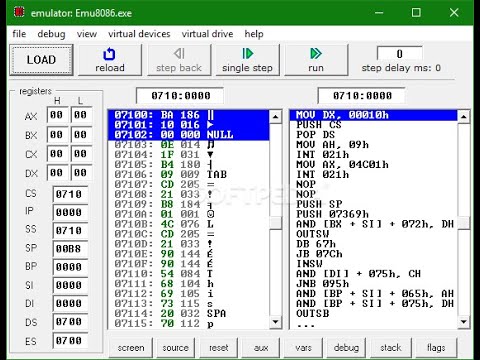Click the BX low byte register field

click(81, 135)
